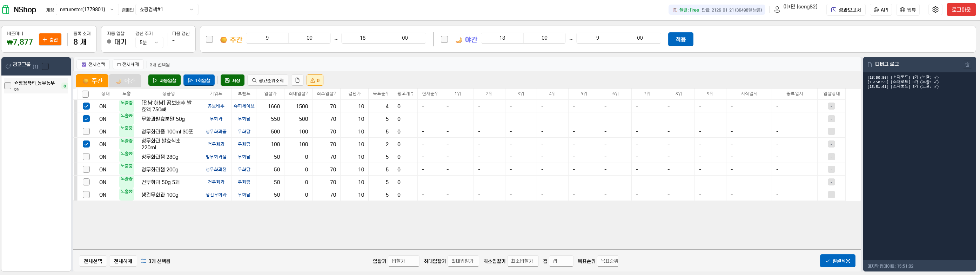This screenshot has height=275, width=980.
Task: Click the 플랜: Free plan badge
Action: point(717,10)
